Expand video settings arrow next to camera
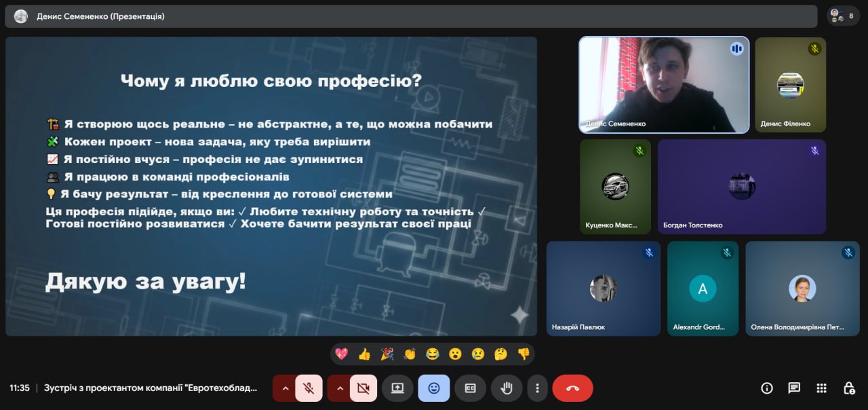Screen dimensions: 868x410 click(x=339, y=388)
